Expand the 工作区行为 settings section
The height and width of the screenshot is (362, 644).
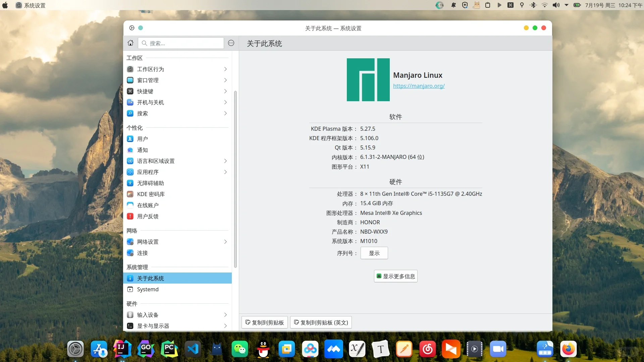(x=225, y=69)
